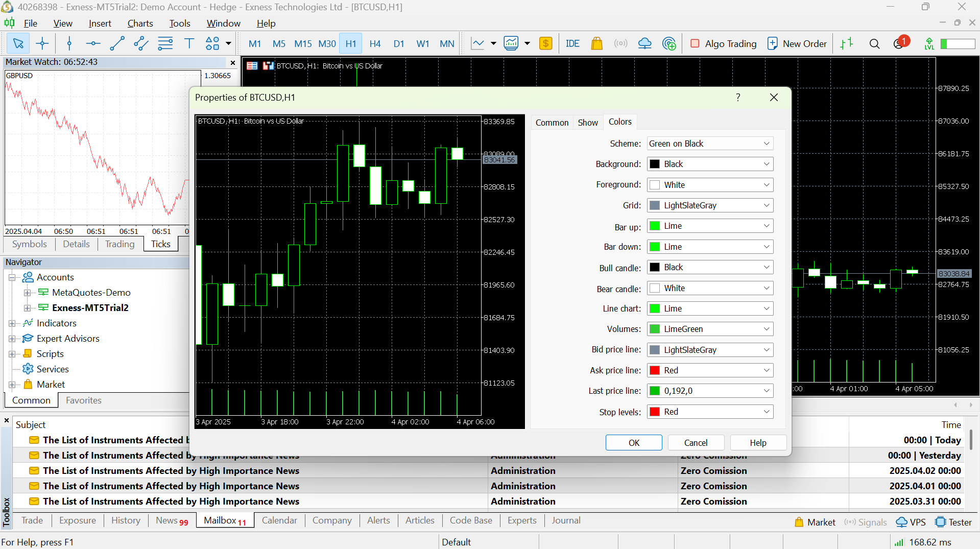Draw a vertical line tool
The width and height of the screenshot is (980, 549).
pos(69,43)
